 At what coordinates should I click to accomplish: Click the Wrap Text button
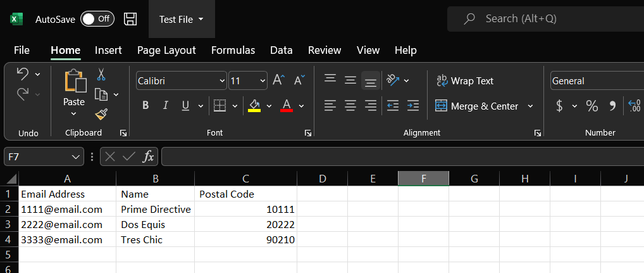[465, 81]
